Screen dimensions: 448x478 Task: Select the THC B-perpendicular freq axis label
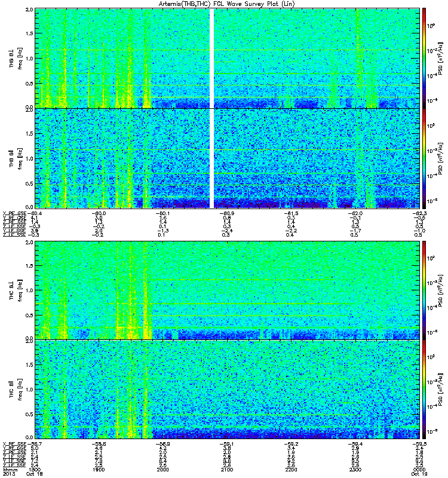pyautogui.click(x=16, y=290)
